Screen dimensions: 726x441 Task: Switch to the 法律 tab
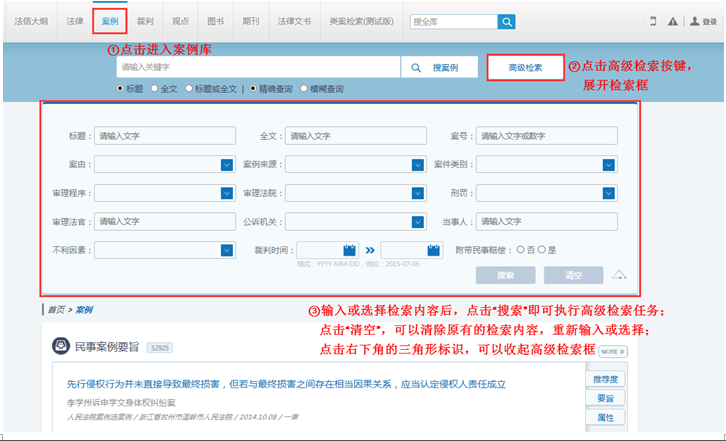pos(75,21)
